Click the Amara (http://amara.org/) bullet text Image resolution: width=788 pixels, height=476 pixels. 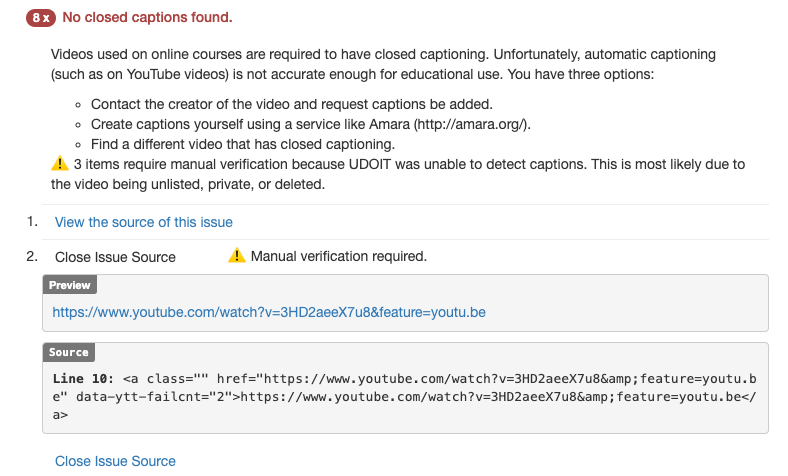310,124
